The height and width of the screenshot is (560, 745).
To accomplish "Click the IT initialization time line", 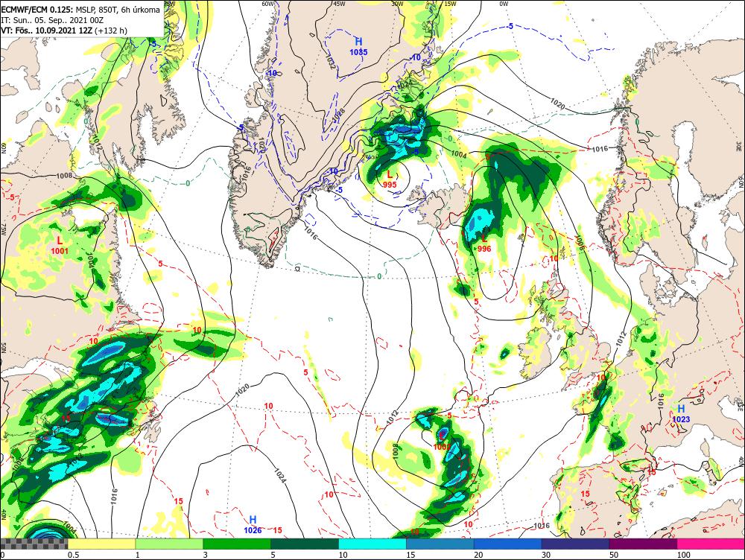I will click(x=52, y=20).
